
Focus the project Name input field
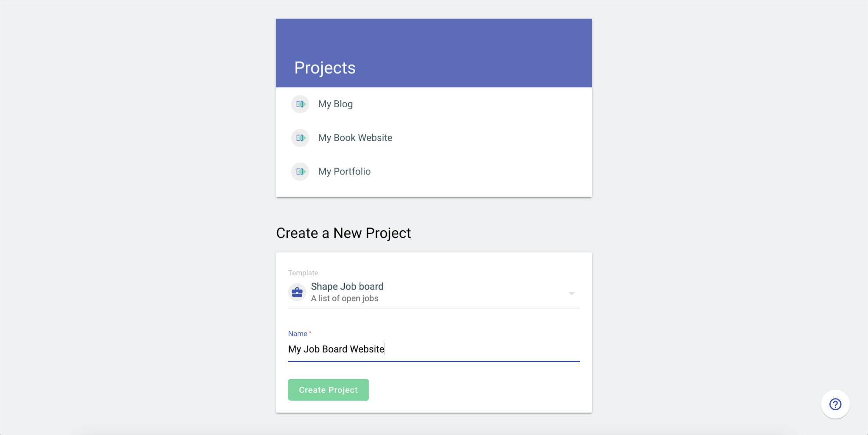tap(434, 349)
